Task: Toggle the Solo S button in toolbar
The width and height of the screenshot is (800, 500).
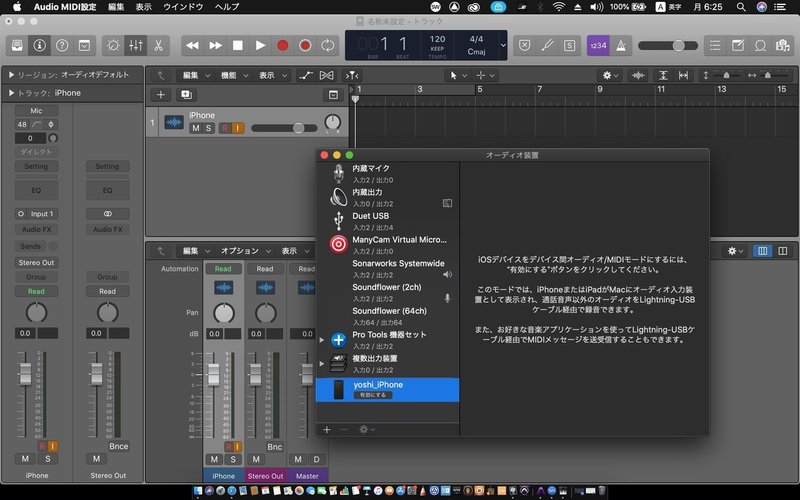Action: 569,45
